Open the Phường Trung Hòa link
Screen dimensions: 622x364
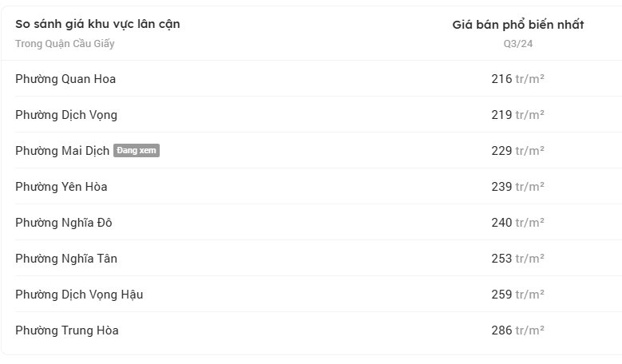67,330
